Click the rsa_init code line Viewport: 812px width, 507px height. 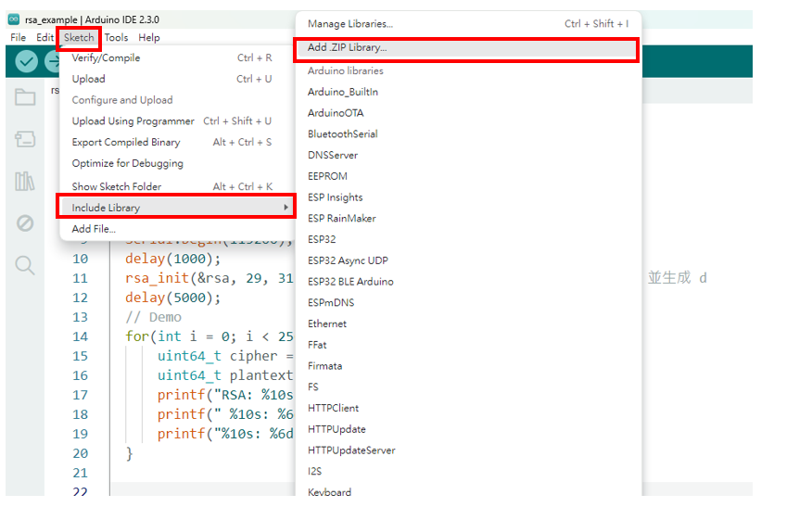[x=209, y=278]
